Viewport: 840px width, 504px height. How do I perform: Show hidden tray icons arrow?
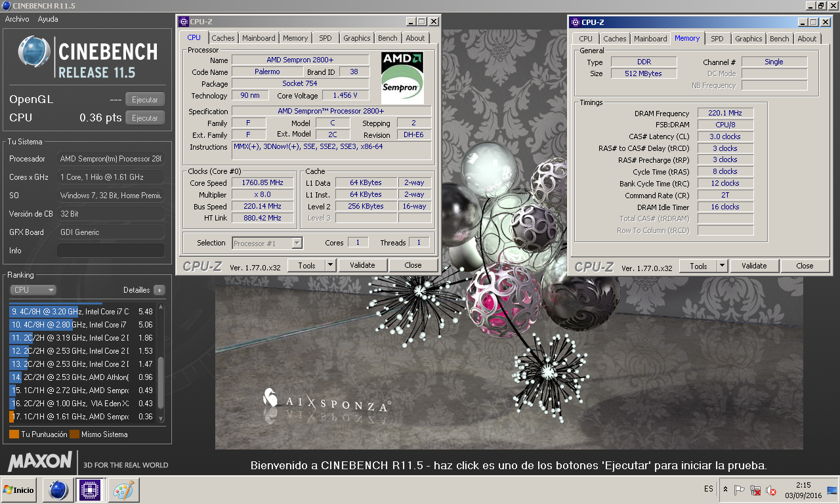[x=725, y=490]
